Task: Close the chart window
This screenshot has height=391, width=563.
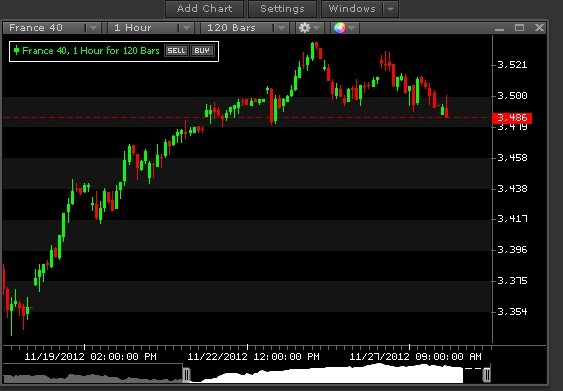Action: (539, 28)
